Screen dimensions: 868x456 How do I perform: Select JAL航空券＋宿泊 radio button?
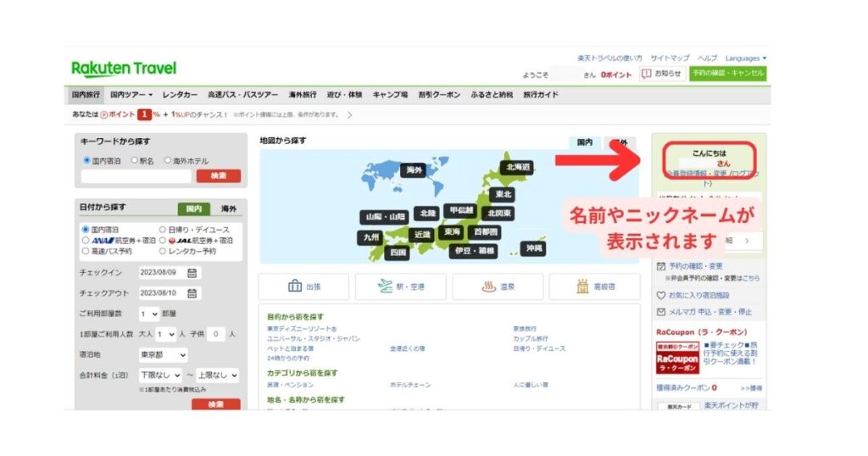click(x=162, y=240)
